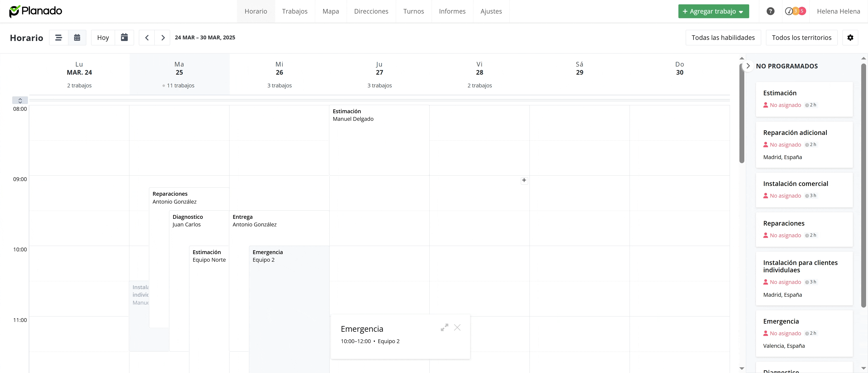Switch to the list view icon

59,37
